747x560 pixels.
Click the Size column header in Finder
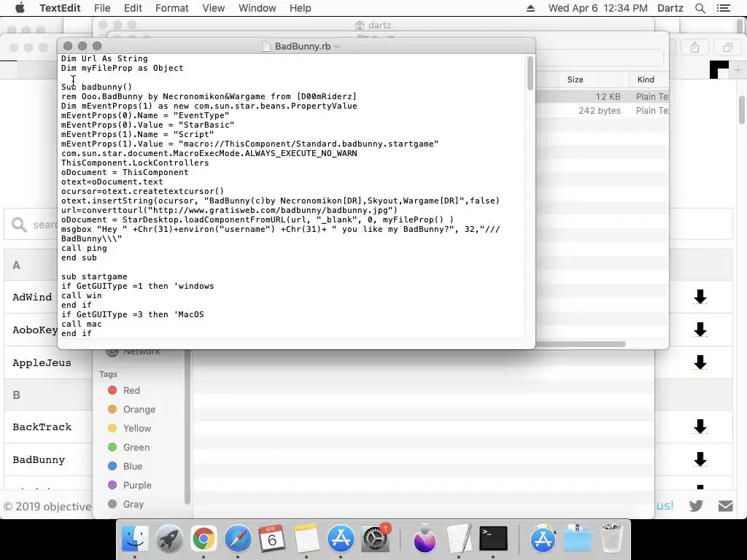[575, 79]
